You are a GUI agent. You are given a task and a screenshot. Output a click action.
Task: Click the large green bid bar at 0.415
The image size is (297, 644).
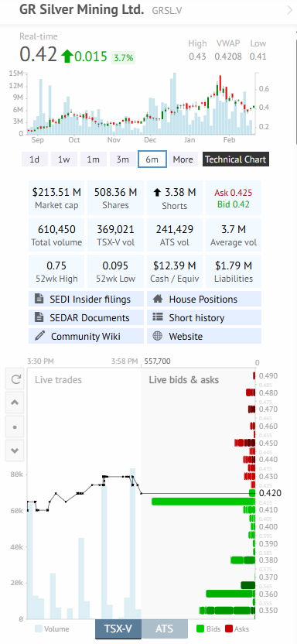203,501
